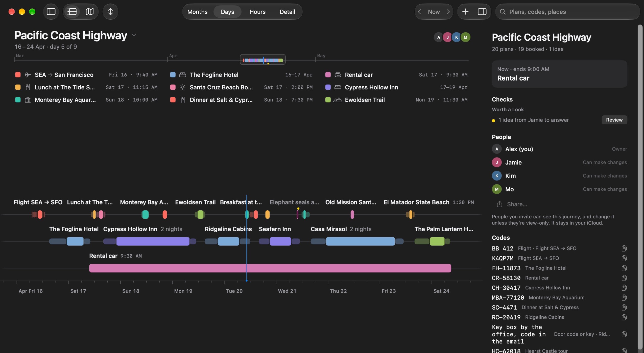This screenshot has width=644, height=353.
Task: Click the fork icon for Lunch at The Tide
Action: [x=28, y=87]
